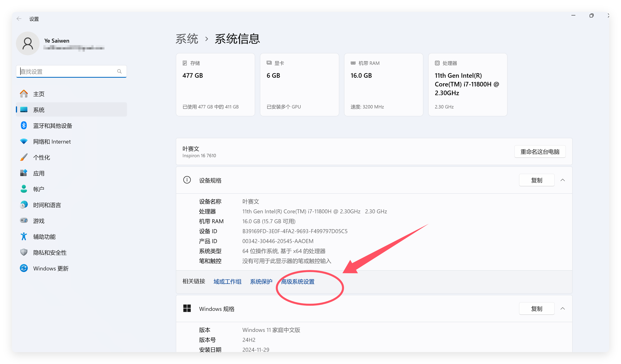Screen dimensions: 621x364
Task: Go to Windows 更新 settings
Action: coord(71,268)
